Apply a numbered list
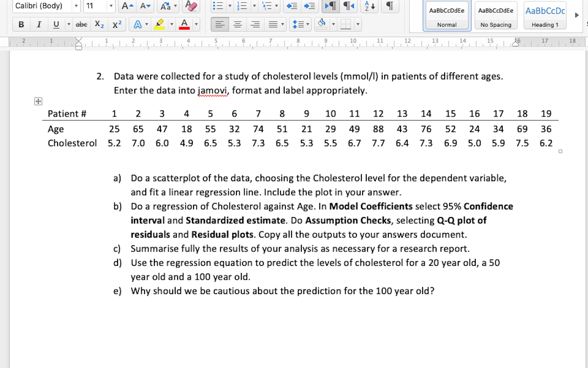The image size is (588, 368). click(243, 6)
